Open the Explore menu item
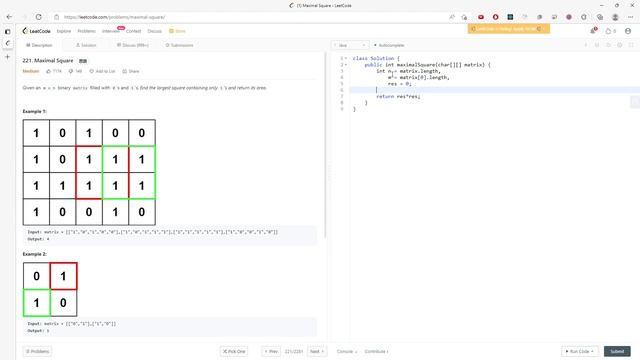This screenshot has height=360, width=640. coord(64,31)
